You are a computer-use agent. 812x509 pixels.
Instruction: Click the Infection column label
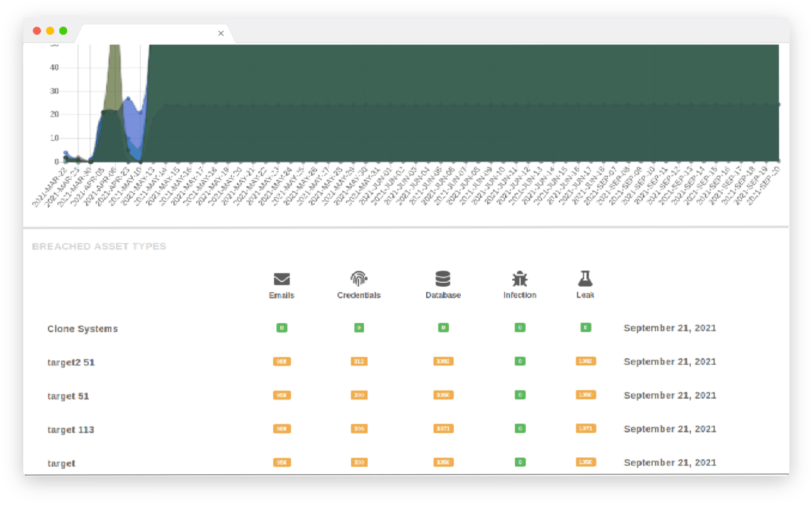click(520, 295)
